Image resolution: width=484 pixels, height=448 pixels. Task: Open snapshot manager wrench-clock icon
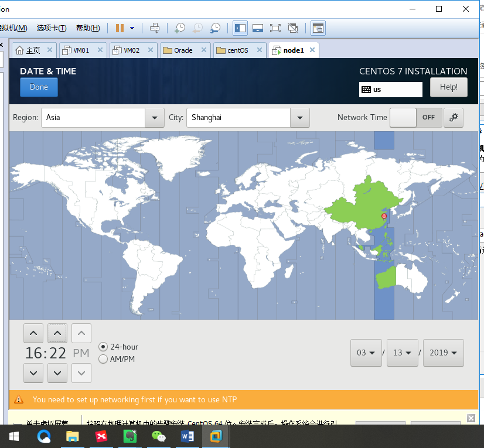216,28
